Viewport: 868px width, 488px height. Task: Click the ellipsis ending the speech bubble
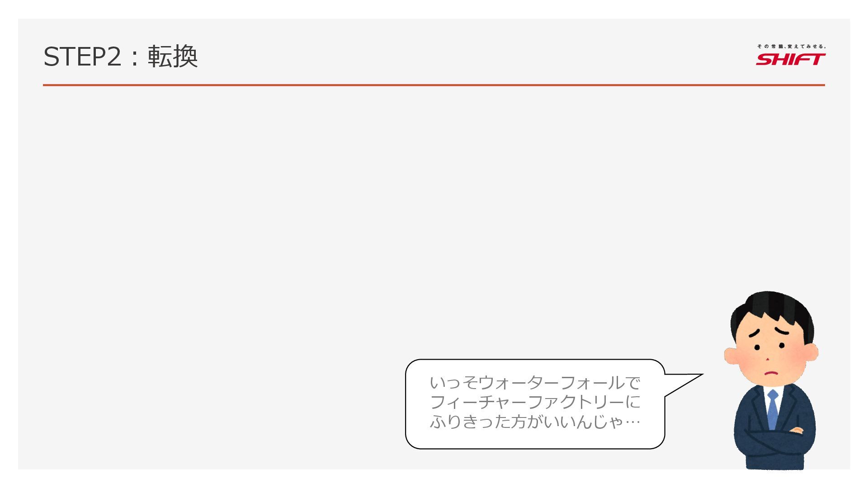point(632,423)
